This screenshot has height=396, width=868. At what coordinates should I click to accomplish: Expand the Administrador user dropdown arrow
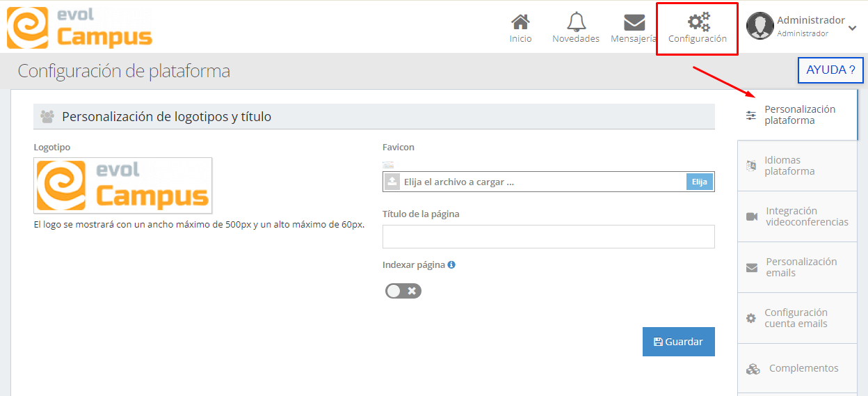pos(853,28)
